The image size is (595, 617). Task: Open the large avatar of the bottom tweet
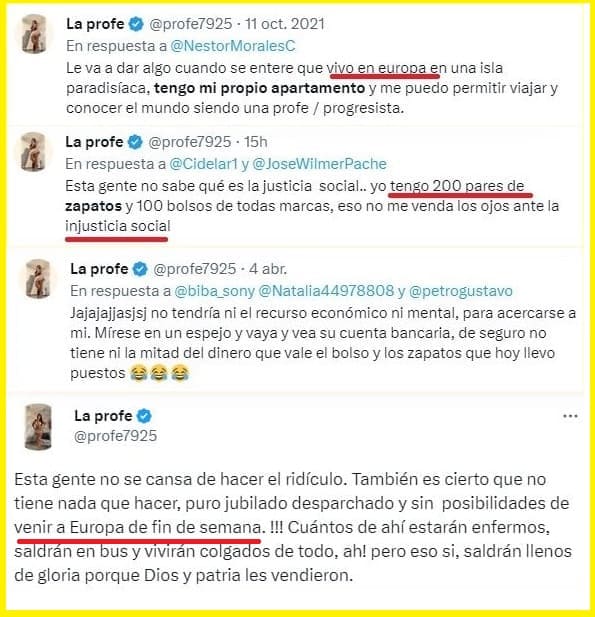click(x=38, y=427)
